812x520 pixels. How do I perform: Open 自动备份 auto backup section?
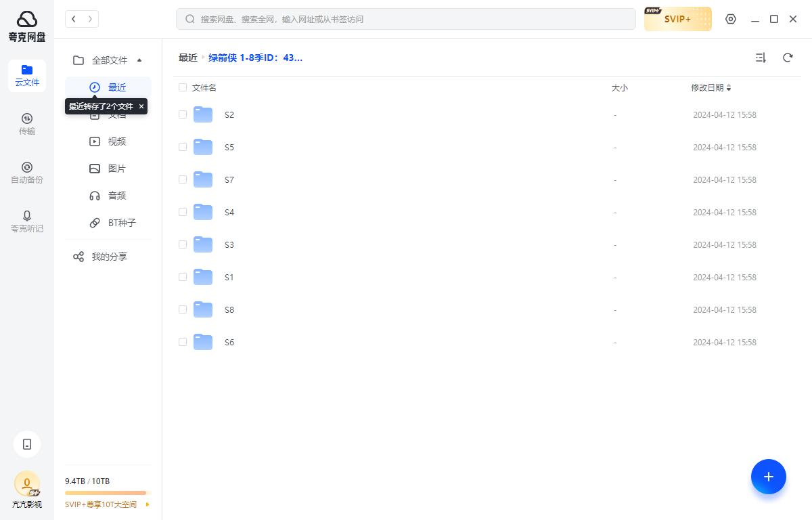[x=27, y=173]
